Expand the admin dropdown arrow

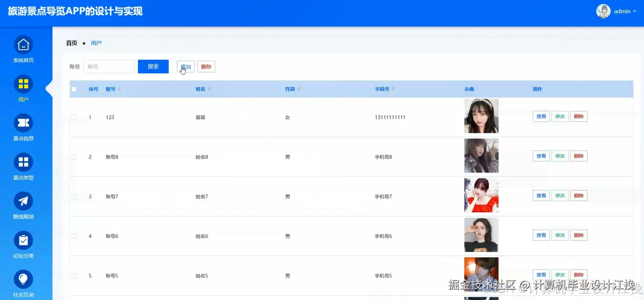pos(635,11)
